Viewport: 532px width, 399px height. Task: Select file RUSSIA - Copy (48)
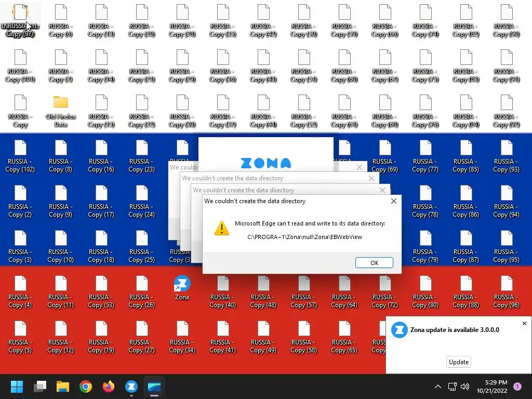tap(263, 291)
